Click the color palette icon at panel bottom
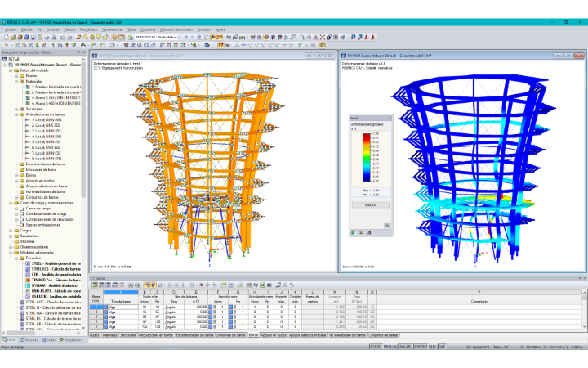The image size is (588, 368). (353, 232)
